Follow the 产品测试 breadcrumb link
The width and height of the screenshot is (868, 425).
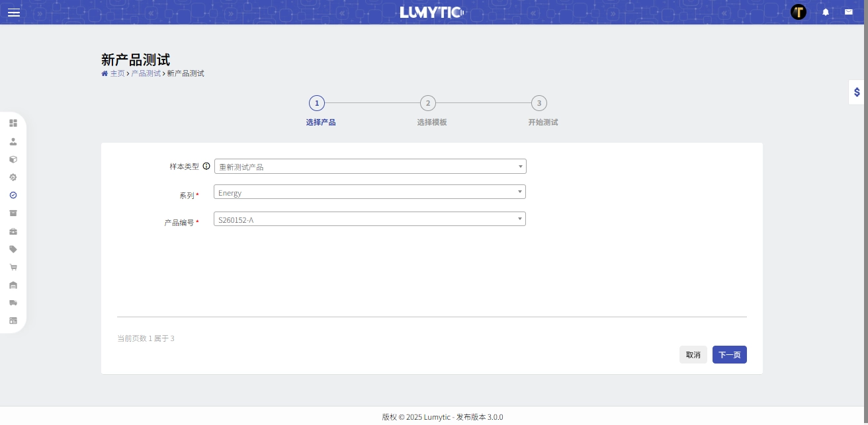[x=146, y=73]
